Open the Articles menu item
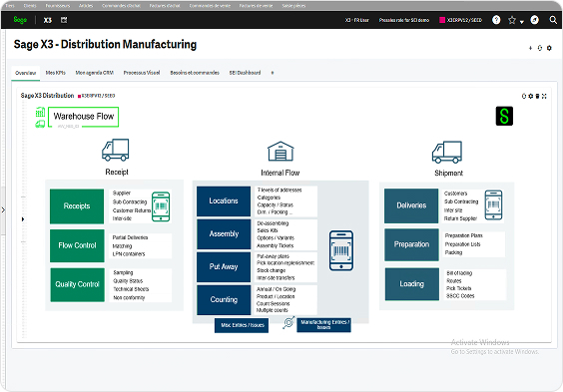563x392 pixels. click(x=86, y=6)
